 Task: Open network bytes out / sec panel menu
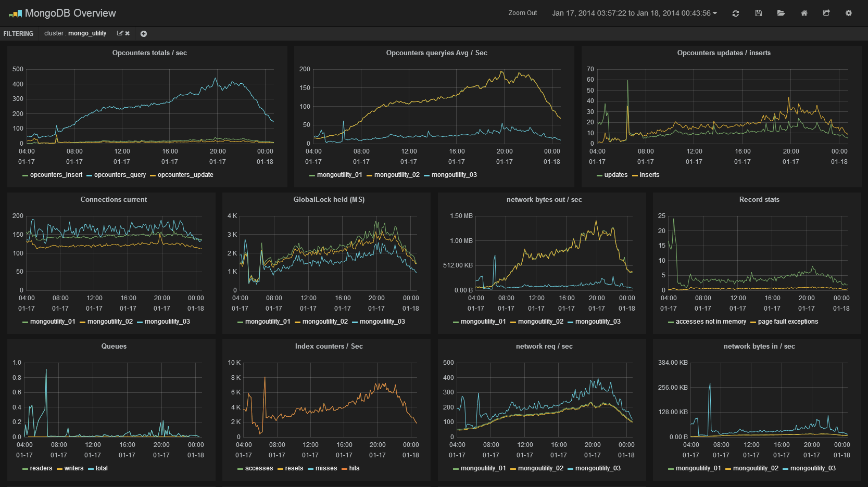pos(544,200)
